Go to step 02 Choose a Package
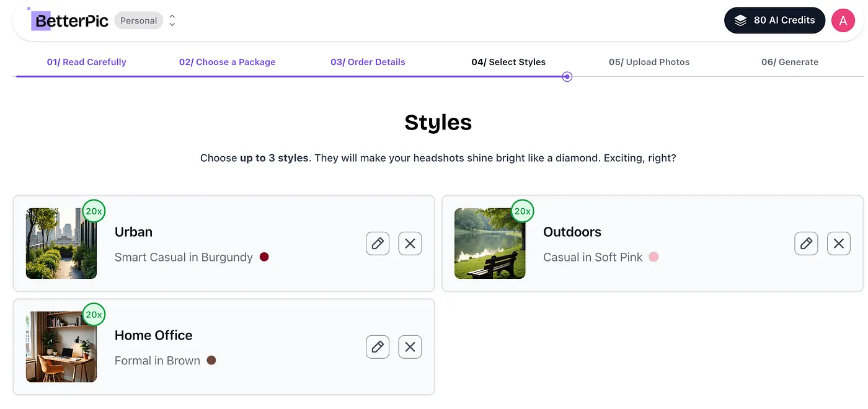Screen dimensions: 868x409 tap(227, 62)
